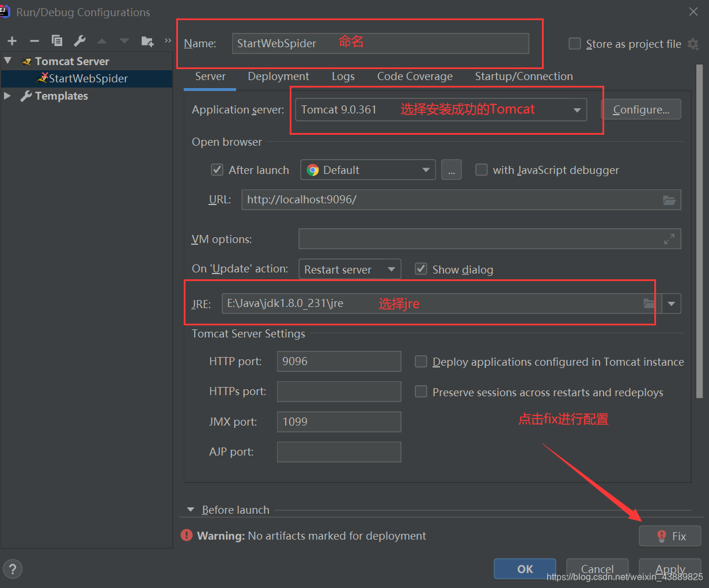Copy the selected configuration
The width and height of the screenshot is (709, 588).
(57, 40)
